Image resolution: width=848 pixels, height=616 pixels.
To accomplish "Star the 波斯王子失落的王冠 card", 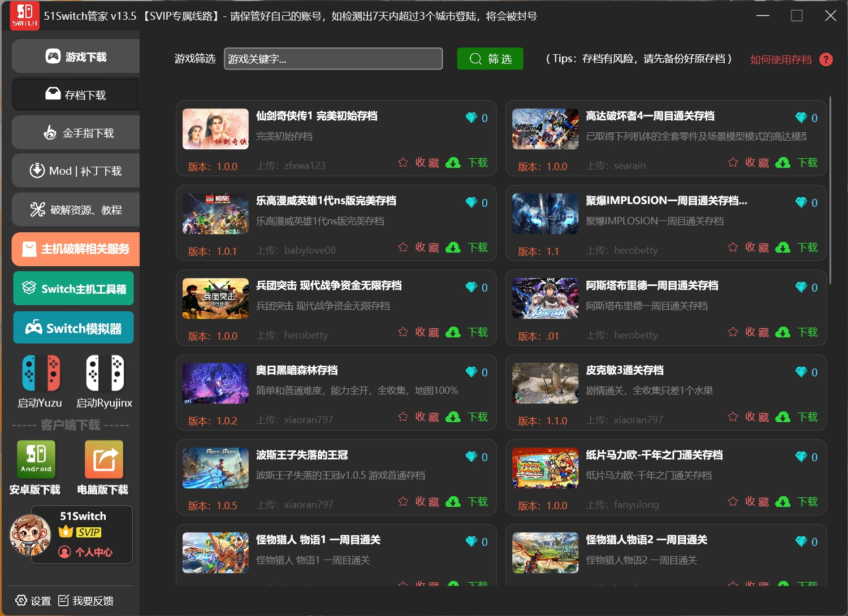I will (x=403, y=502).
